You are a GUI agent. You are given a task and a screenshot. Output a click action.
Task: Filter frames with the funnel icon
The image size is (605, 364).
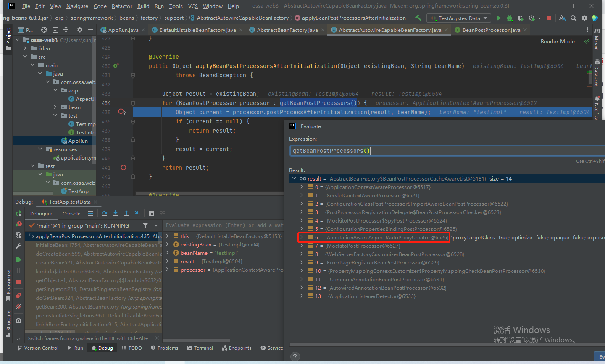click(x=145, y=225)
